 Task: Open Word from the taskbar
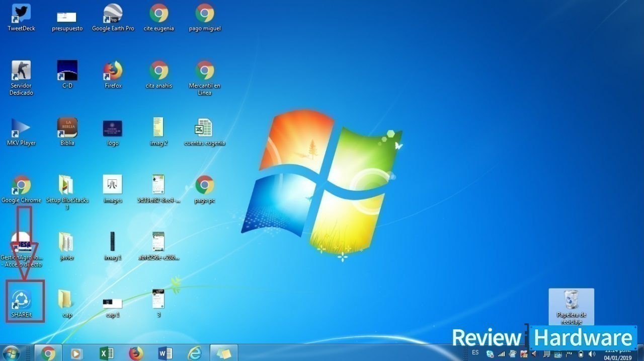(x=165, y=353)
